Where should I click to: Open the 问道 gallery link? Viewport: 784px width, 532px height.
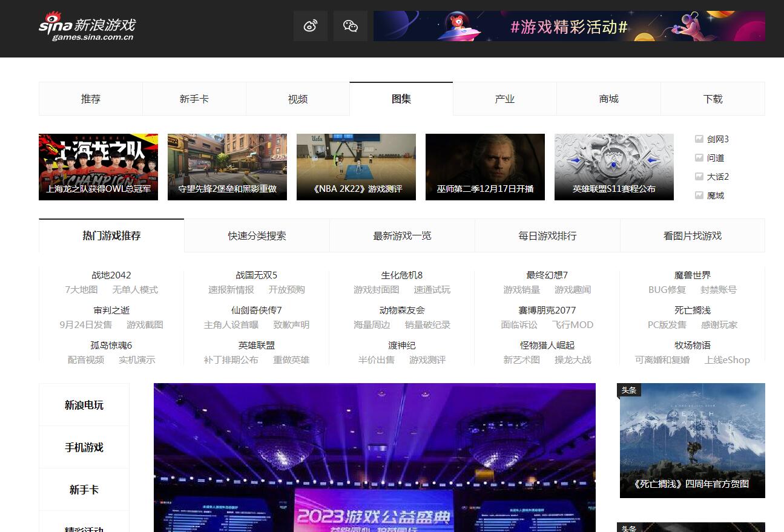(x=716, y=158)
